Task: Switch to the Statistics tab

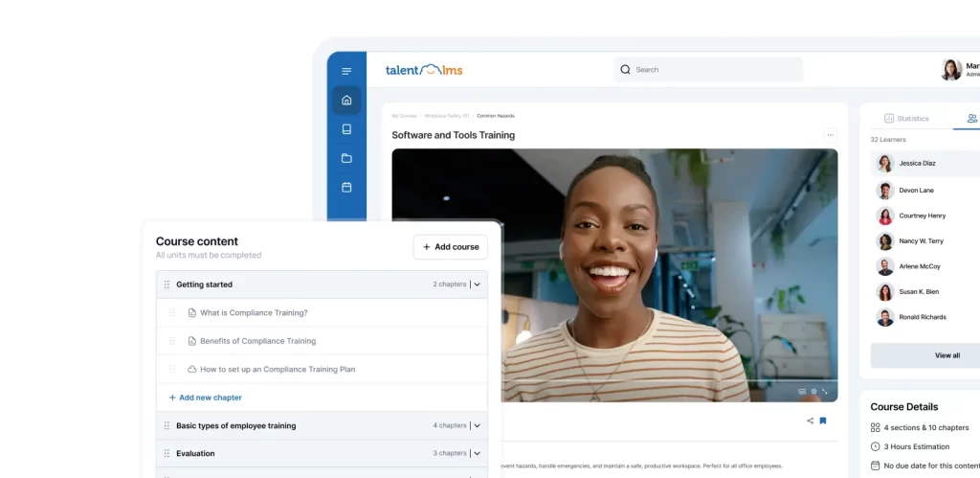Action: pyautogui.click(x=906, y=118)
